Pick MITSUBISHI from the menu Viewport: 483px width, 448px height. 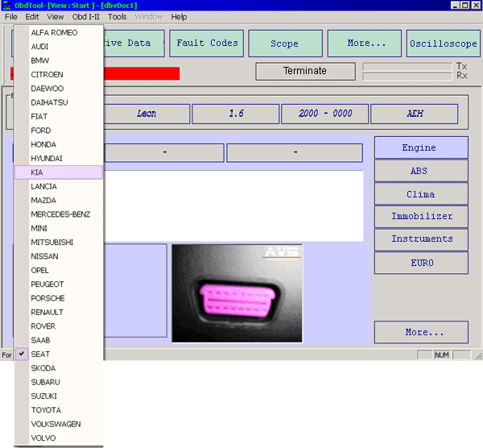click(x=59, y=243)
